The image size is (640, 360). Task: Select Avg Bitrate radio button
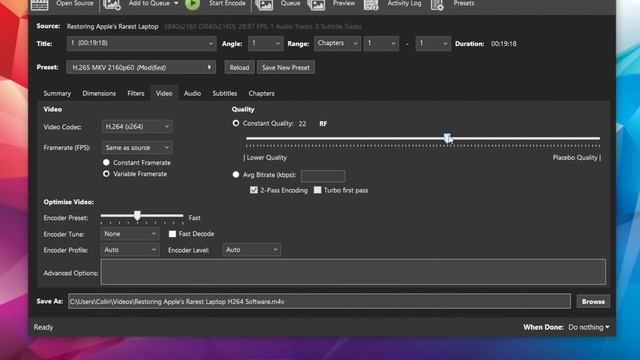(x=236, y=175)
